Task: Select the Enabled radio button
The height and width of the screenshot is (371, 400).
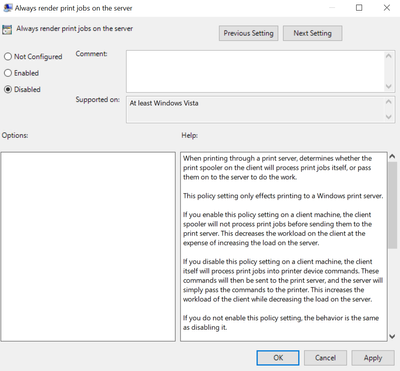Action: 8,73
